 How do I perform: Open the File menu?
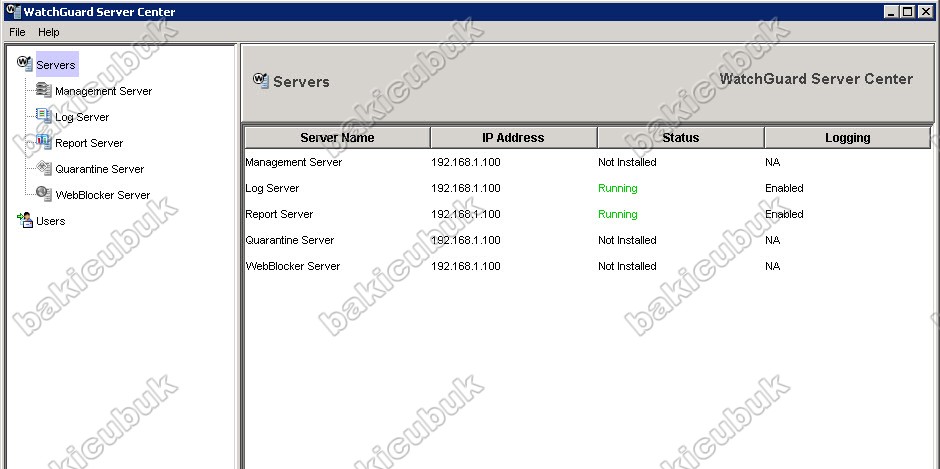pyautogui.click(x=17, y=32)
